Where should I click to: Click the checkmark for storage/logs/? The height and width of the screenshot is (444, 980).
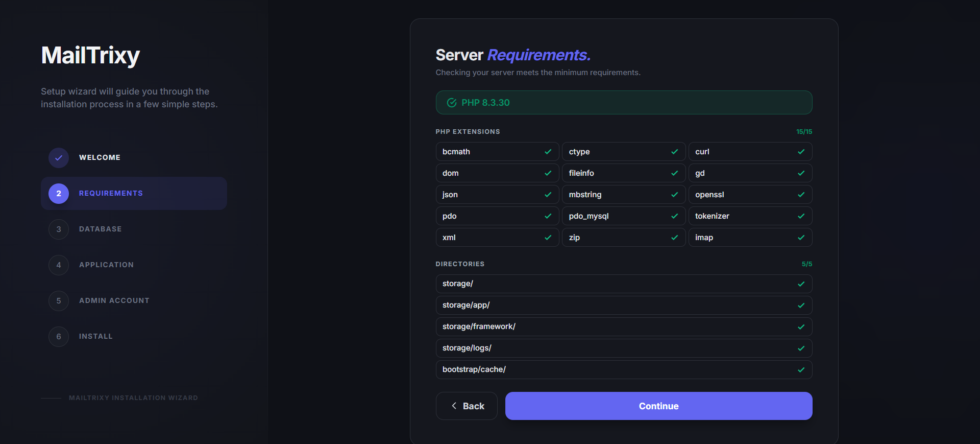pyautogui.click(x=801, y=348)
